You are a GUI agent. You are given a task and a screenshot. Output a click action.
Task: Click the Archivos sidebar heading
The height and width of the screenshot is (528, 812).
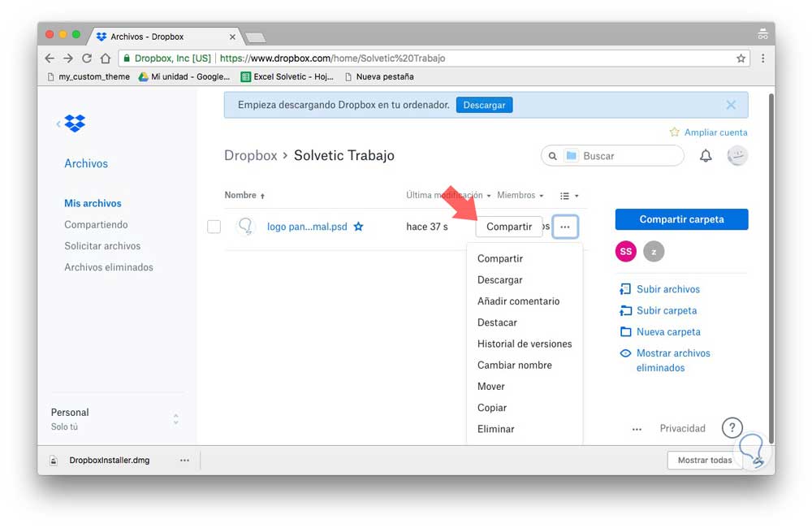click(86, 163)
